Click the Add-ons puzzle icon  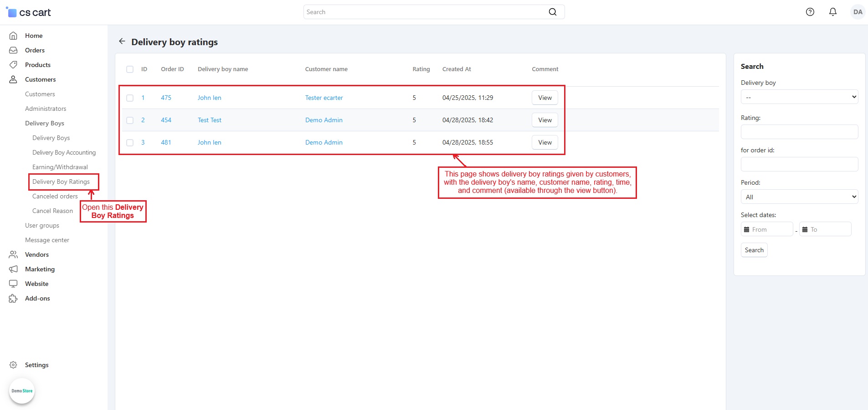click(x=13, y=298)
